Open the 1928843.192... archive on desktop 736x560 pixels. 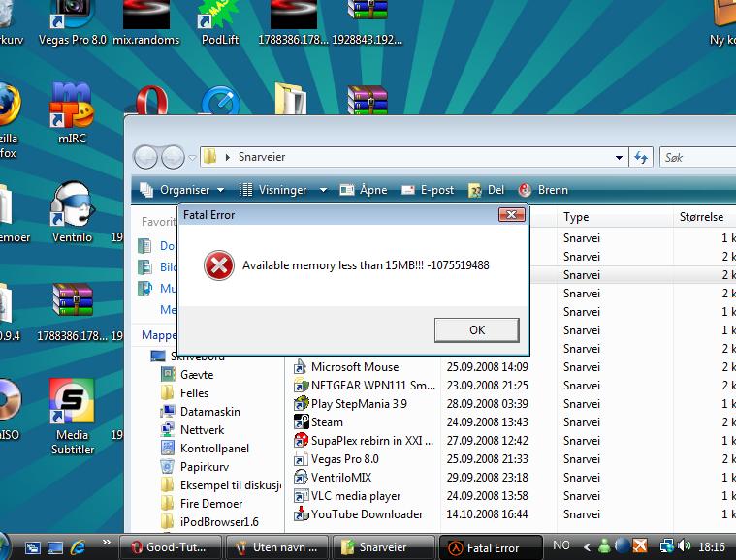click(368, 23)
